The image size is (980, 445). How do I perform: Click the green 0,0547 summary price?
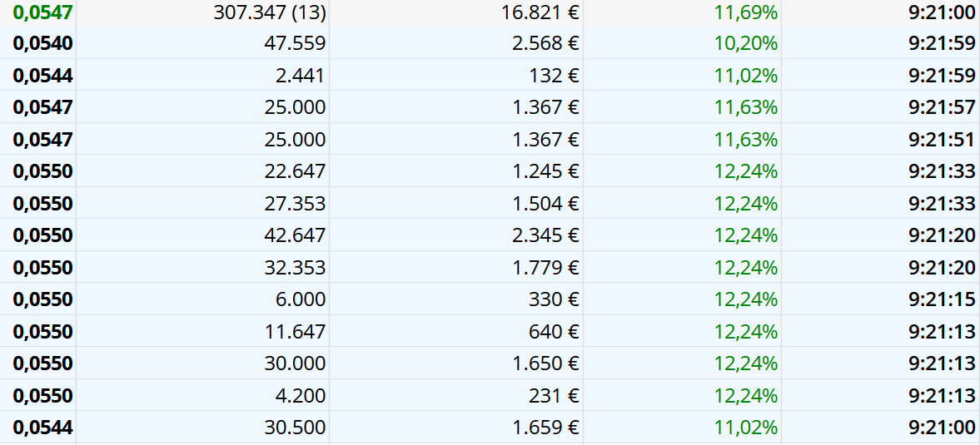42,12
